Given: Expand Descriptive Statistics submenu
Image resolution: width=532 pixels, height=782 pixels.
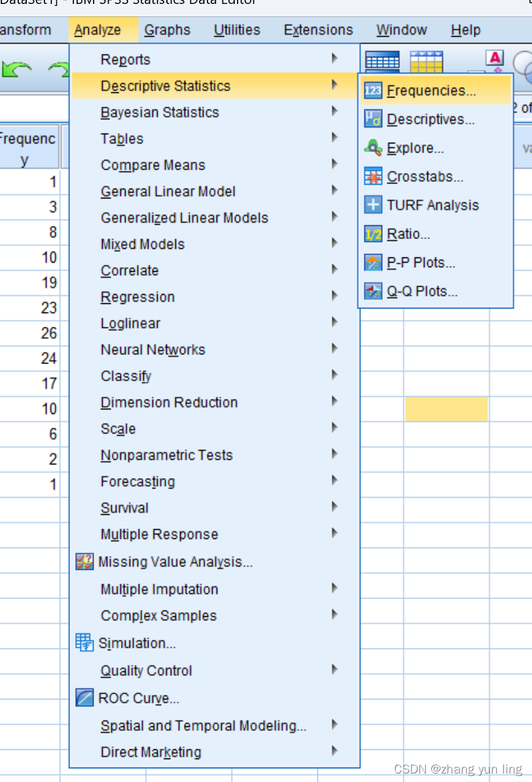Looking at the screenshot, I should click(215, 86).
